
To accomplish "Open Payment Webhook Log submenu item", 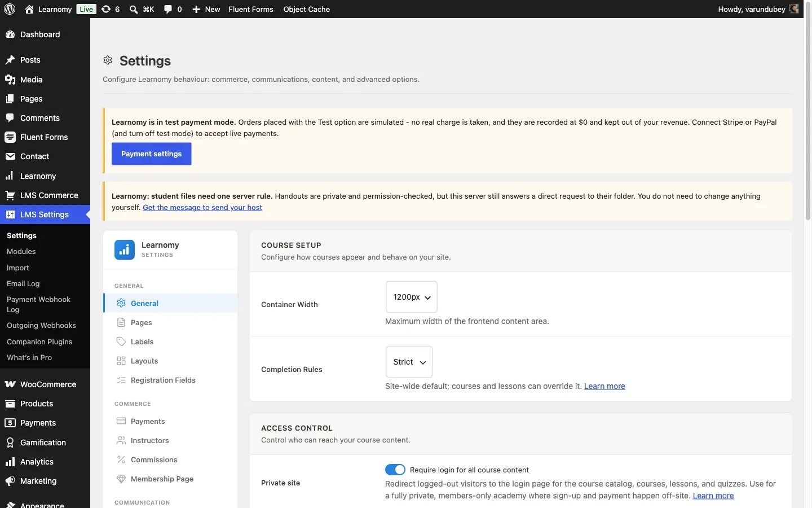I will [x=45, y=304].
